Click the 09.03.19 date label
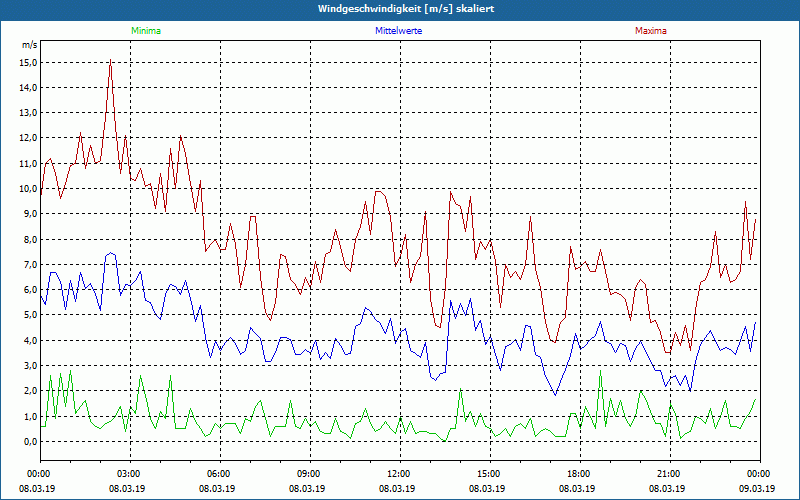This screenshot has height=500, width=800. [757, 488]
